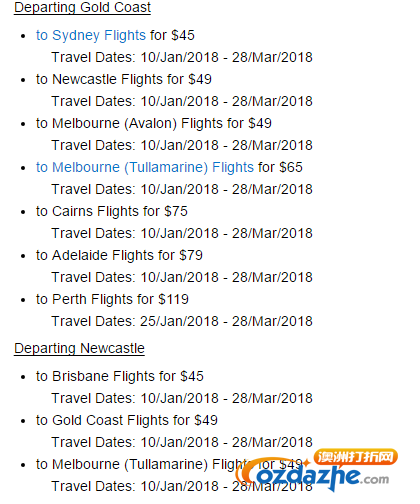Select the Brisbane Flights for $45 item
The image size is (420, 504).
(120, 376)
